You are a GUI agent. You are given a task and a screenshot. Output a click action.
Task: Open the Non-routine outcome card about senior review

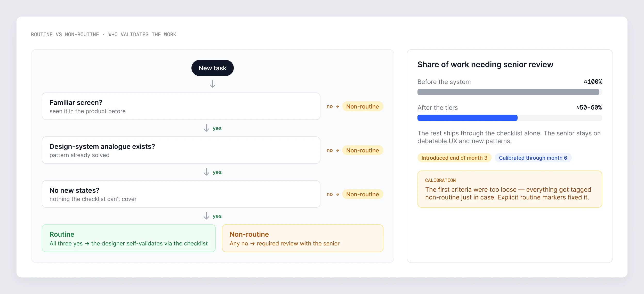pyautogui.click(x=303, y=238)
